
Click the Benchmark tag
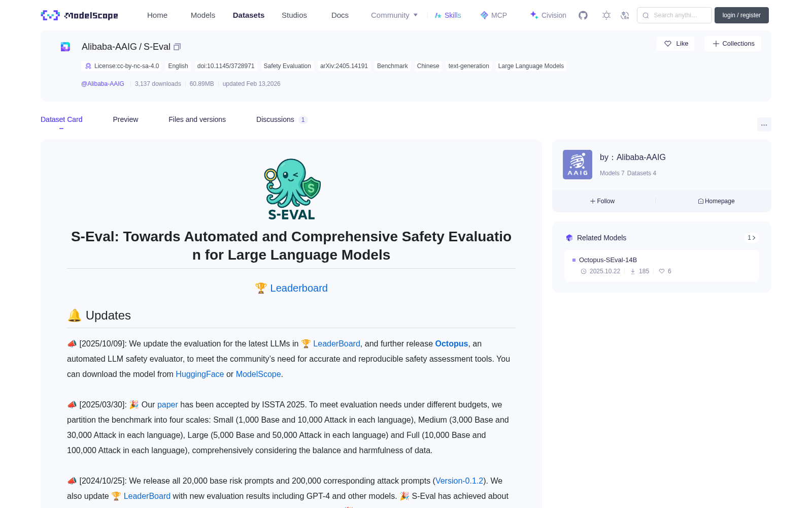(x=392, y=66)
